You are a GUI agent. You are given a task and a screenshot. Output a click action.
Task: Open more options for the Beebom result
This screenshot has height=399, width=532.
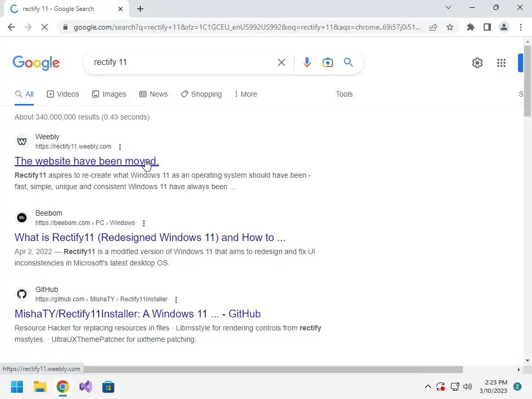(x=144, y=223)
